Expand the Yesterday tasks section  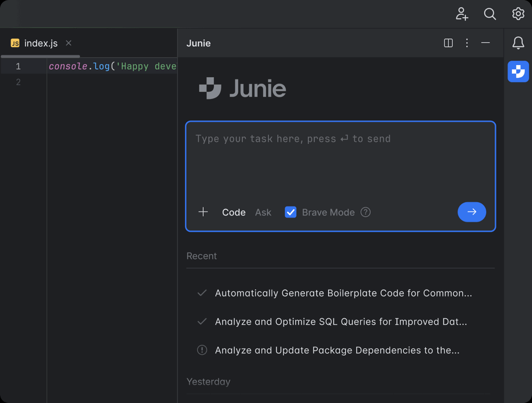coord(208,382)
